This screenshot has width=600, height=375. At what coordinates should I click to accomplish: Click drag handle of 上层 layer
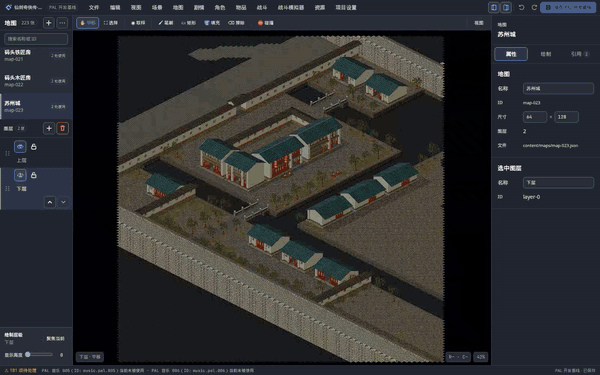7,153
